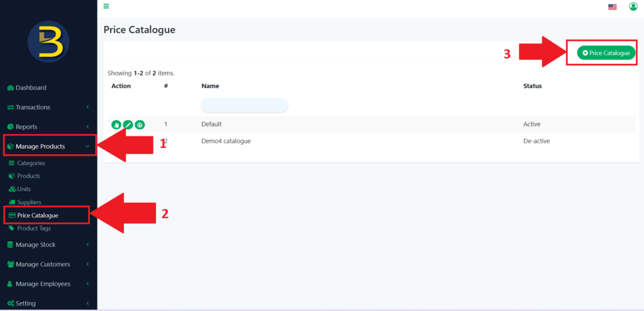This screenshot has height=311, width=644.
Task: Expand the Manage Stock menu
Action: pos(35,245)
